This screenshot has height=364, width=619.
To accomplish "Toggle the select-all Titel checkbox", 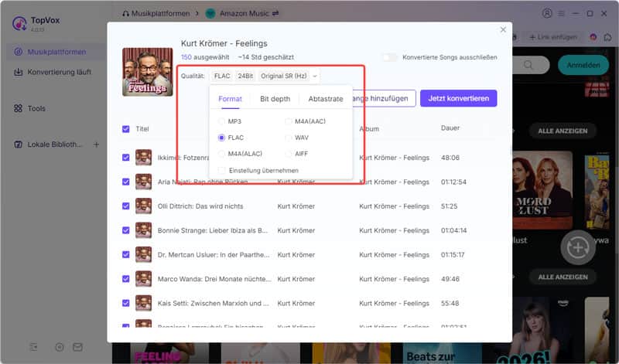I will 126,129.
